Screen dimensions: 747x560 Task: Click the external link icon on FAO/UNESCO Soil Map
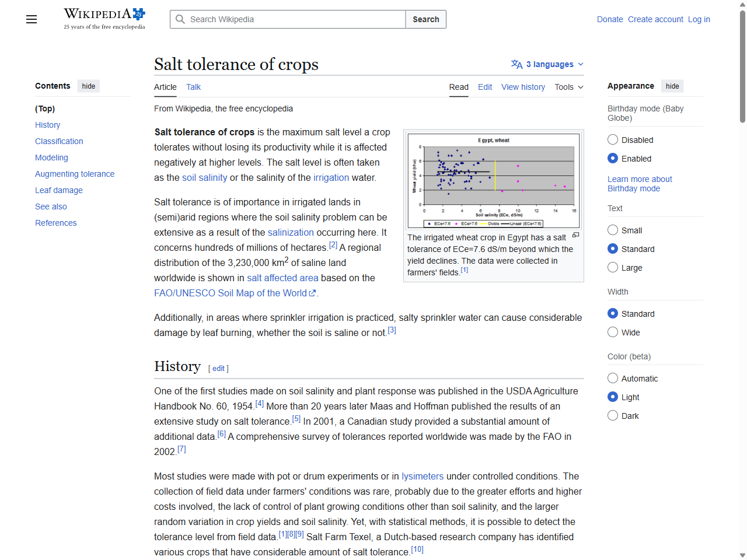312,293
